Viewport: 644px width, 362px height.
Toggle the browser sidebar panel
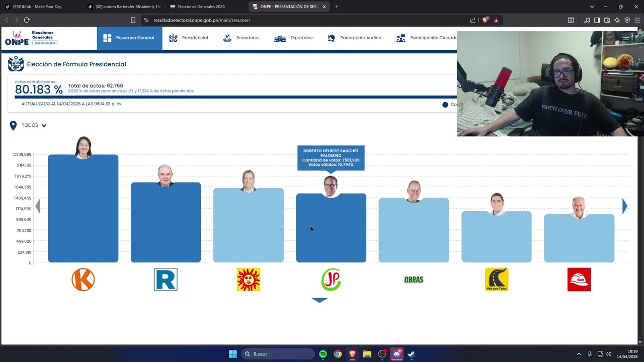coord(597,20)
